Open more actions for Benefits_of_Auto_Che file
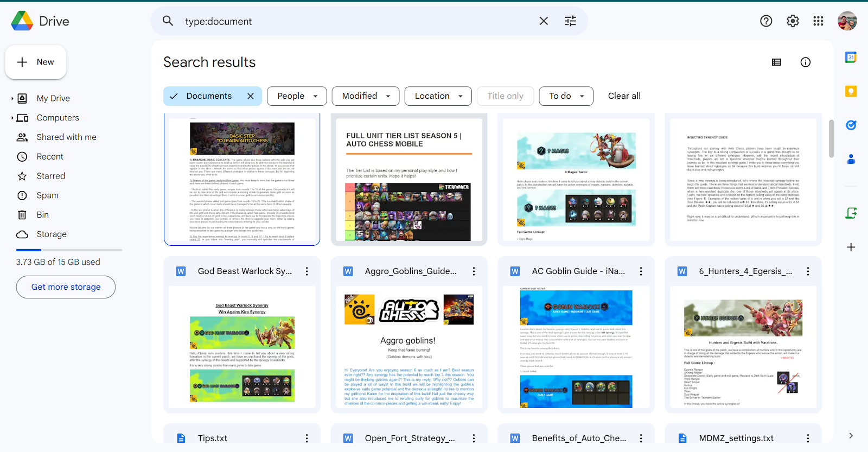 (x=641, y=438)
